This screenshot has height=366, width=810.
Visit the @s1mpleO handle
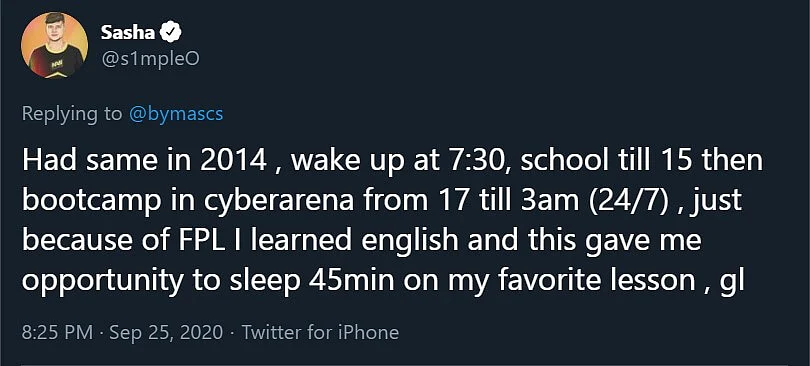coord(150,59)
